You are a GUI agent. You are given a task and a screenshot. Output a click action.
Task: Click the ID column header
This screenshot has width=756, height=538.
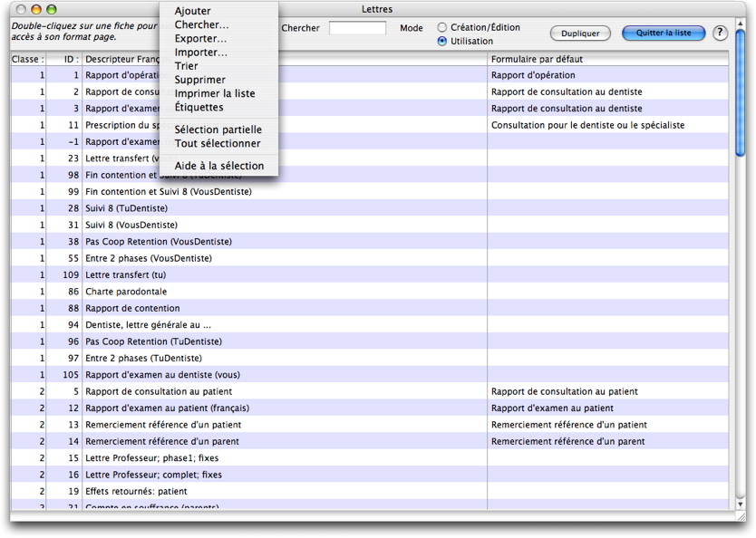click(64, 59)
